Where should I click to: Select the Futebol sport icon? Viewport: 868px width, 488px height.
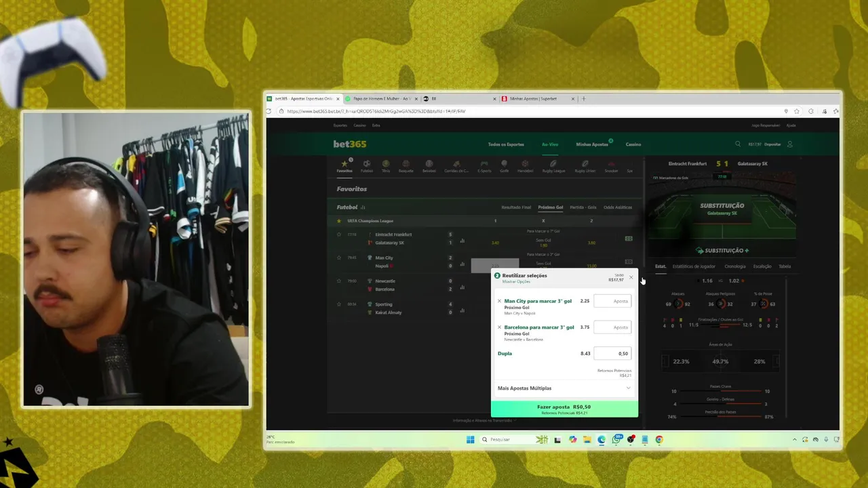[x=366, y=166]
